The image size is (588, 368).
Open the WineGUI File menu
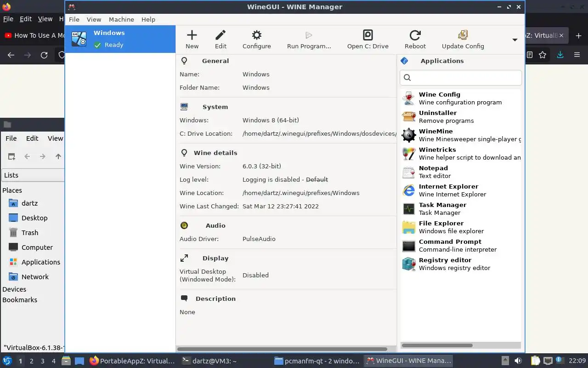(74, 19)
